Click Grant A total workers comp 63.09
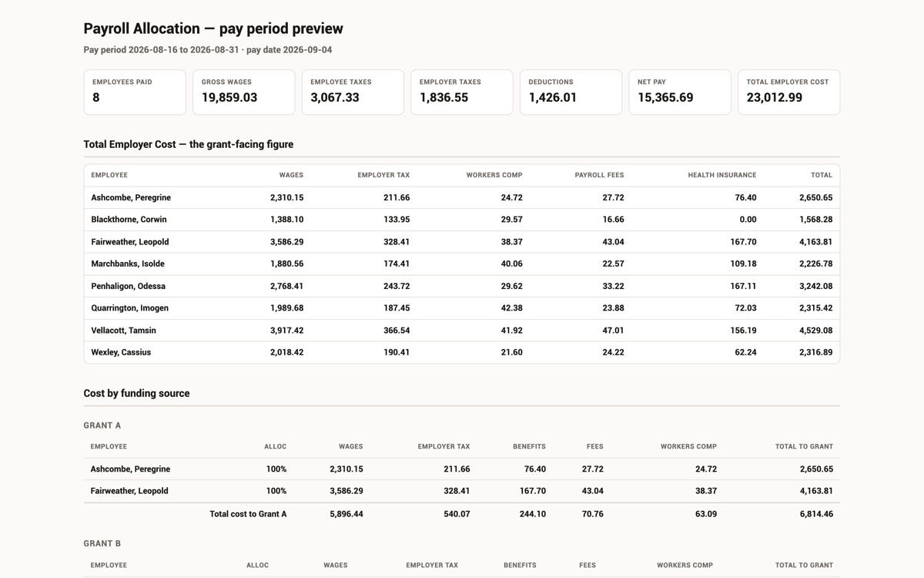 pos(706,514)
